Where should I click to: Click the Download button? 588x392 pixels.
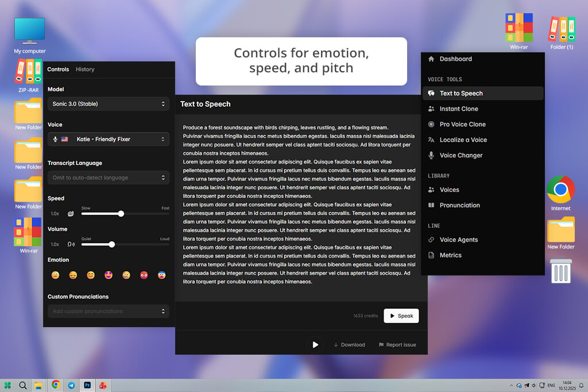pos(350,345)
